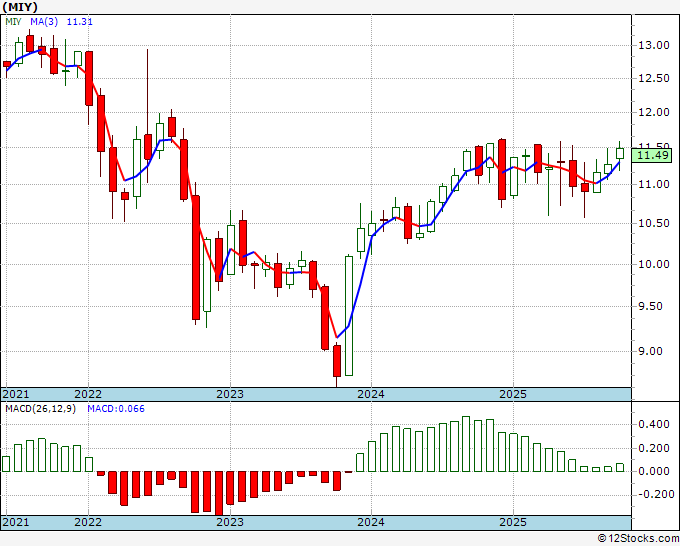Click the 11.00 price axis label
This screenshot has height=546, width=680.
coord(654,184)
